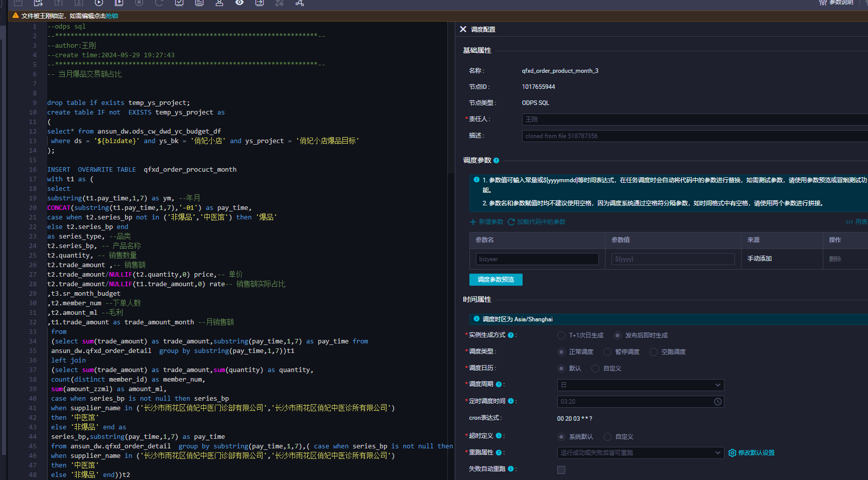Open the 调度周期 dropdown showing 日
The height and width of the screenshot is (480, 868).
pyautogui.click(x=641, y=385)
